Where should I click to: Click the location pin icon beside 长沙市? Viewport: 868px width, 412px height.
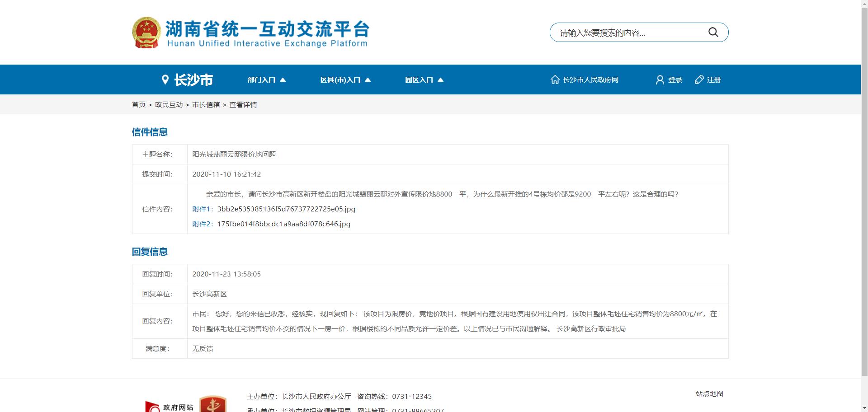pos(165,79)
